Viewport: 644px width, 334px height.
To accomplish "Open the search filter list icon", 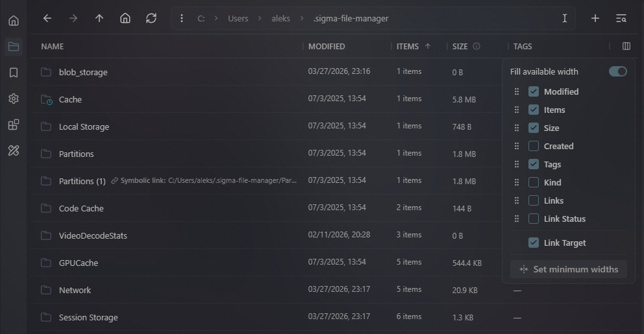I will 621,18.
